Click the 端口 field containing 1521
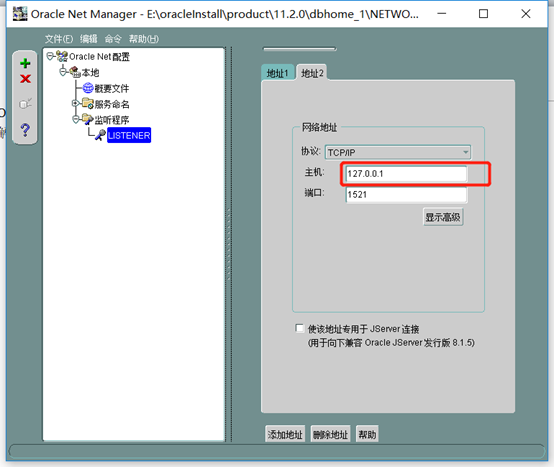The width and height of the screenshot is (554, 467). [x=406, y=195]
